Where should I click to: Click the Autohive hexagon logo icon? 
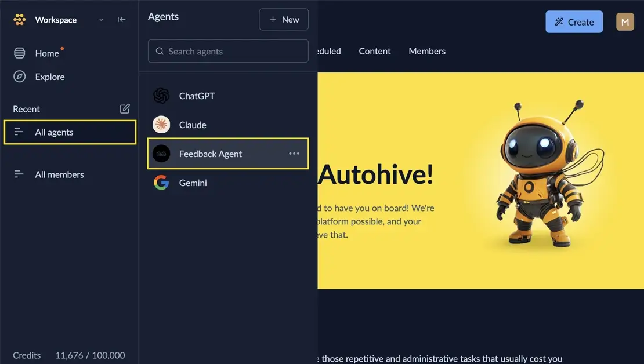pos(19,19)
